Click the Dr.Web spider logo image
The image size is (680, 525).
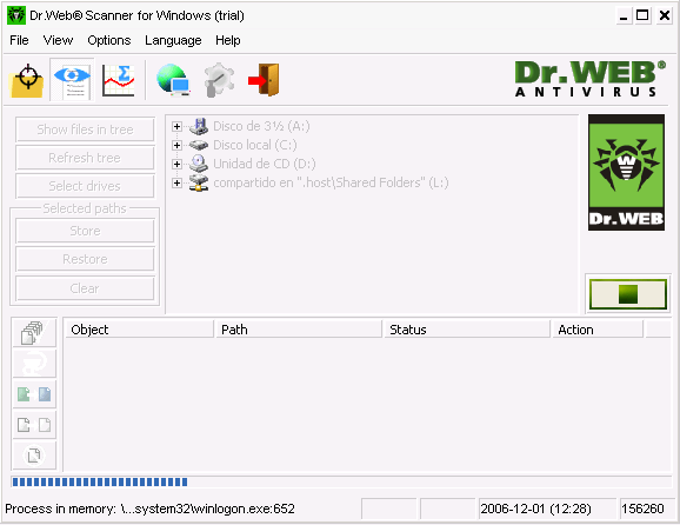(x=626, y=172)
